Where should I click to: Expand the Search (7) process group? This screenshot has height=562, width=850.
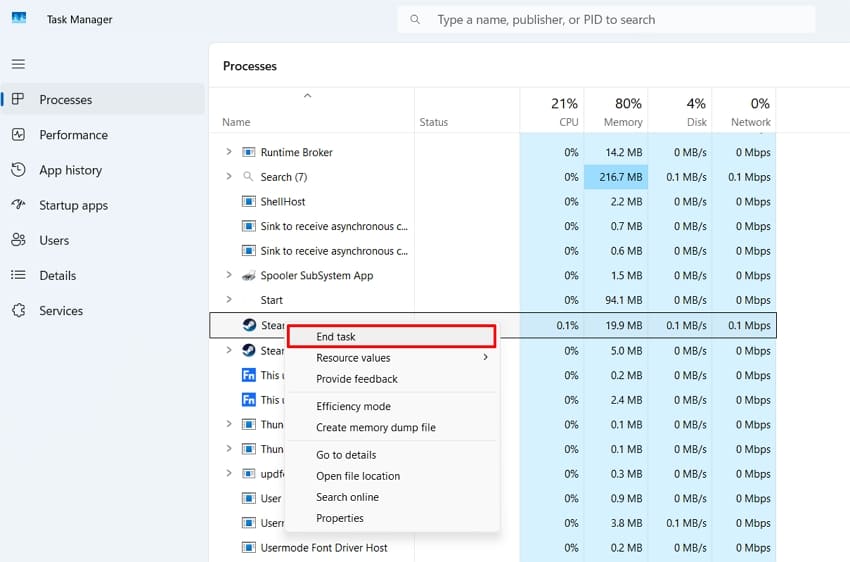229,176
